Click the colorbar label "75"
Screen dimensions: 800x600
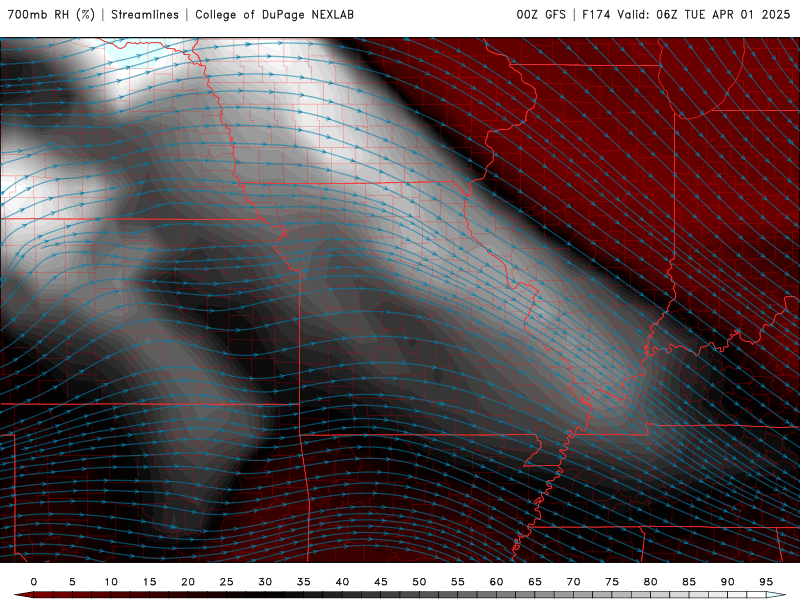pos(612,582)
